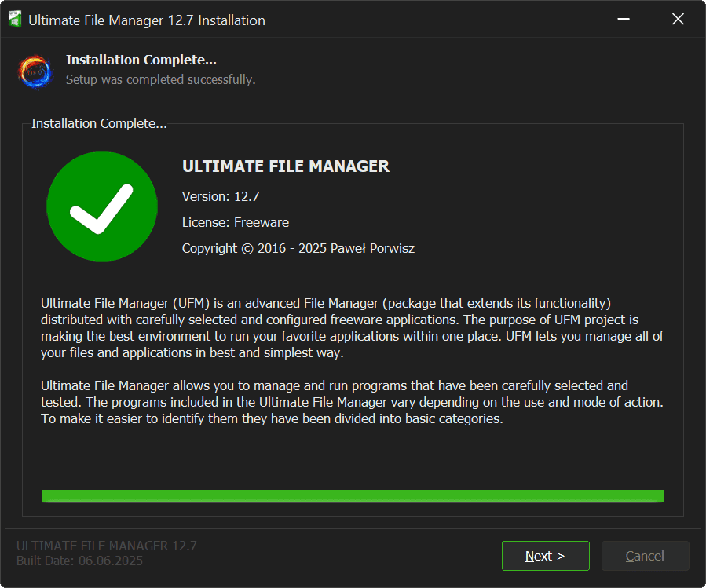Click the 'License: Freeware' line
706x588 pixels.
[236, 222]
